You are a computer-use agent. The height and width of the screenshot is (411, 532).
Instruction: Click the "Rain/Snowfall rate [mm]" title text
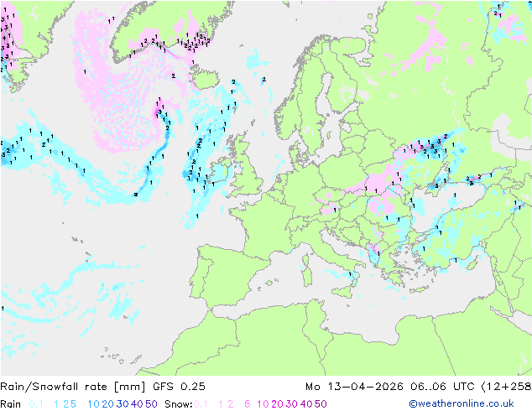(x=73, y=387)
